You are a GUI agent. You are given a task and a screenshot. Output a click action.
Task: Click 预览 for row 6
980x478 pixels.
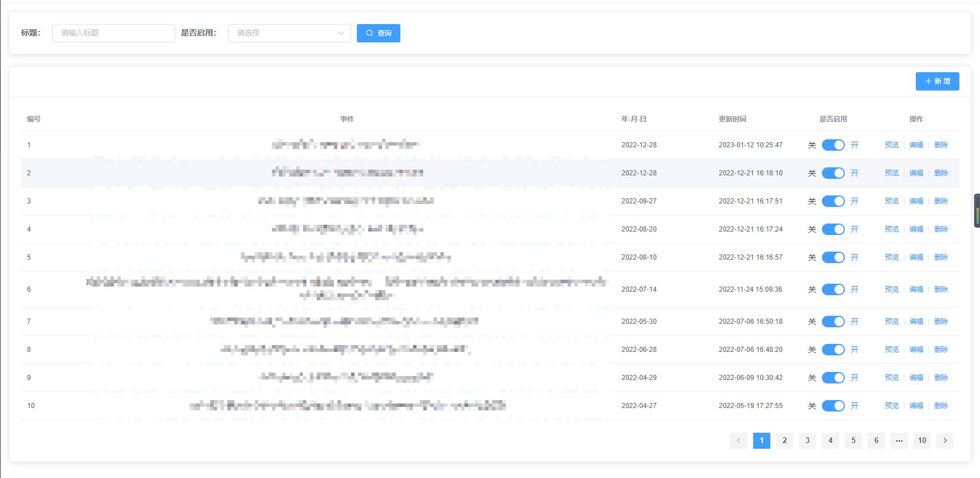(892, 289)
